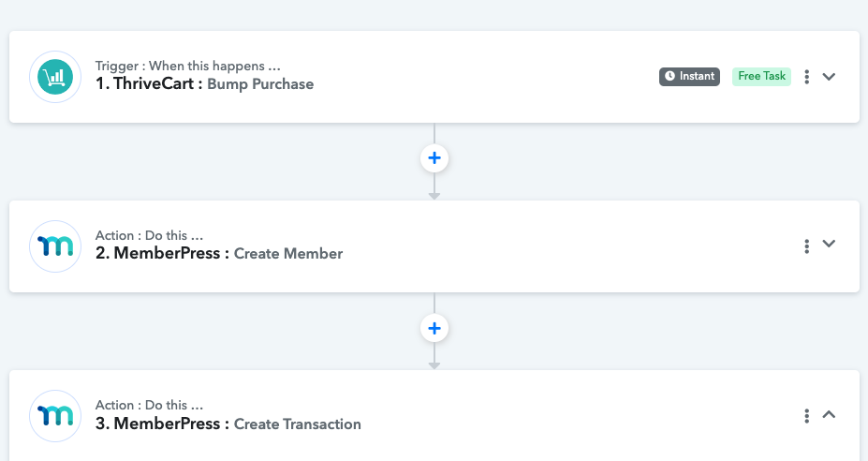Add a step after ThriveCart trigger
The image size is (868, 461).
pyautogui.click(x=434, y=158)
